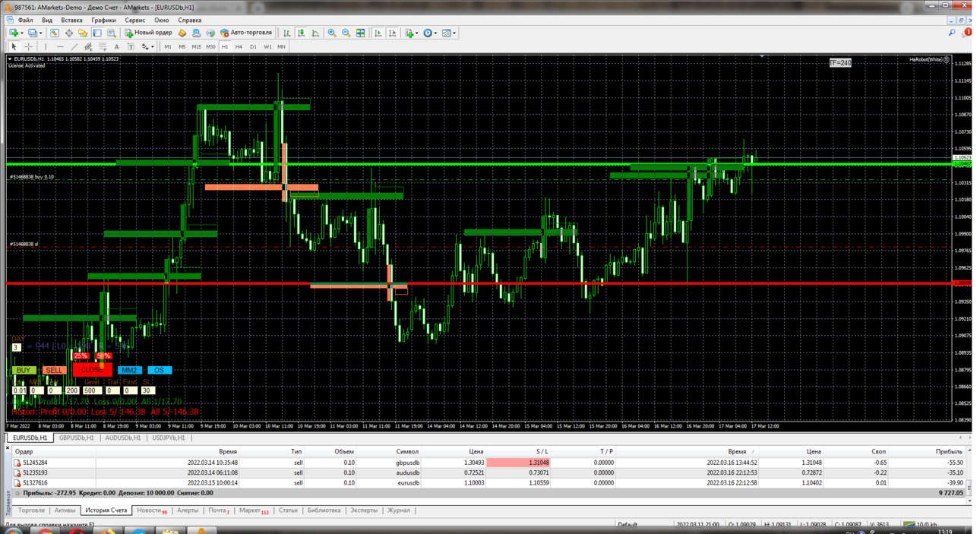Viewport: 980px width, 534px height.
Task: Select the crosshair tool
Action: click(29, 47)
